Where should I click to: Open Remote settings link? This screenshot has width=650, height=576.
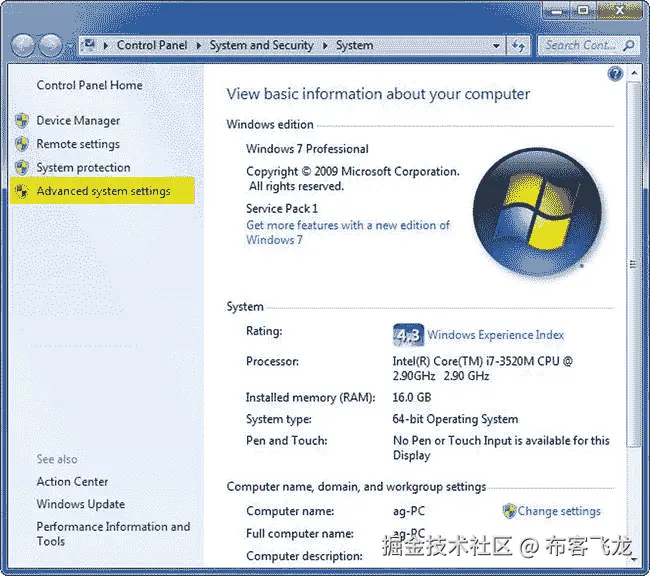point(78,144)
